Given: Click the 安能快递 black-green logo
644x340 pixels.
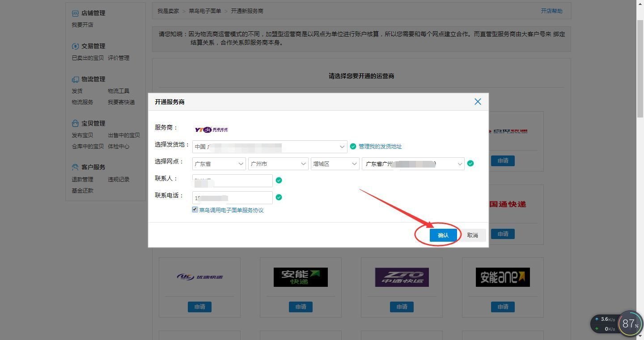Looking at the screenshot, I should pos(301,277).
